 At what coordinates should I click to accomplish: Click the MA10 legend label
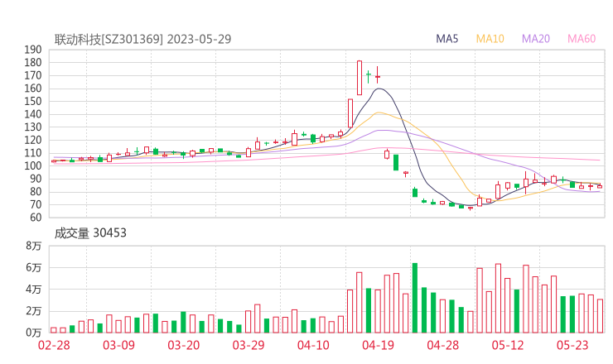[490, 39]
